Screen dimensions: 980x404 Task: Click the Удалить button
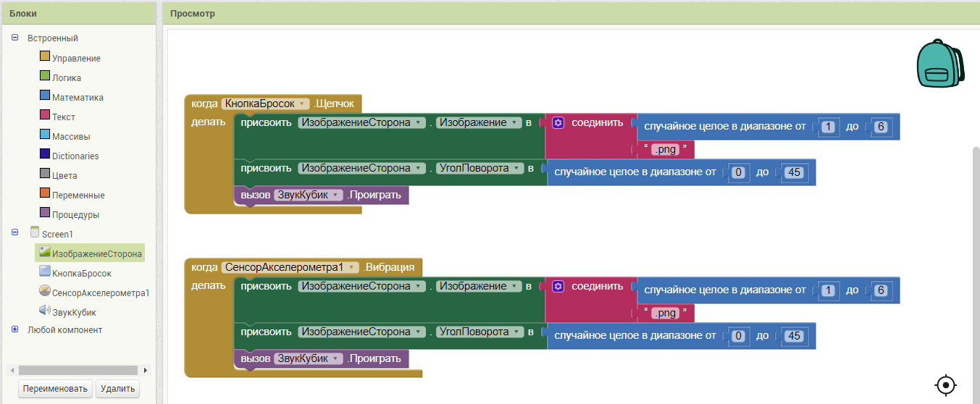(x=117, y=389)
